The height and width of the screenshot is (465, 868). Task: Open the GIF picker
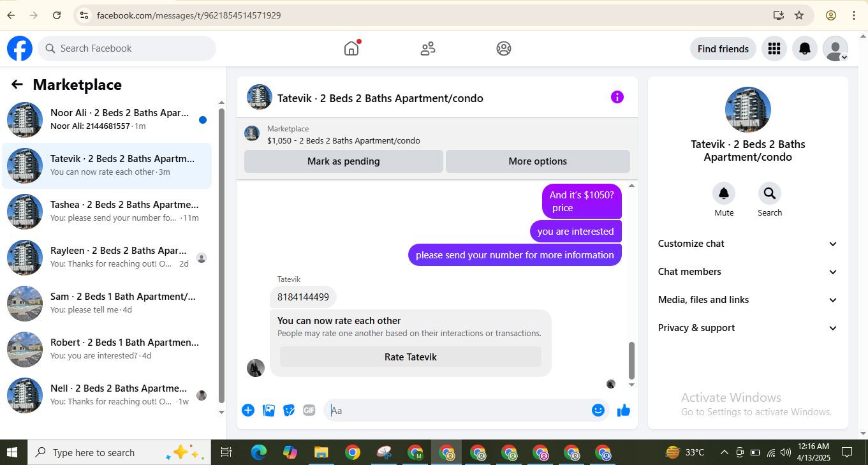pos(309,411)
